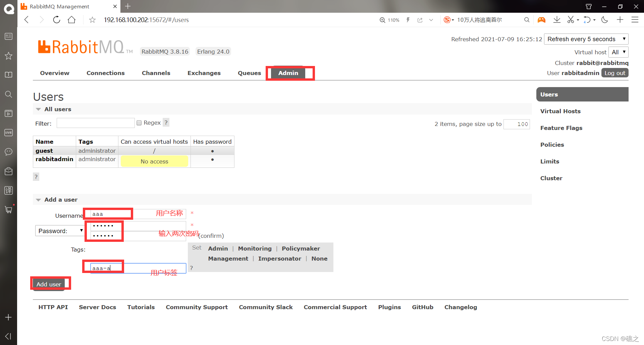644x345 pixels.
Task: Click the search icon in browser sidebar
Action: [8, 94]
